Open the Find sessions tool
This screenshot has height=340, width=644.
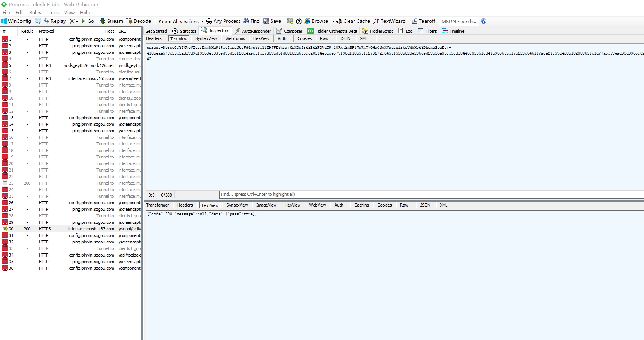[251, 21]
